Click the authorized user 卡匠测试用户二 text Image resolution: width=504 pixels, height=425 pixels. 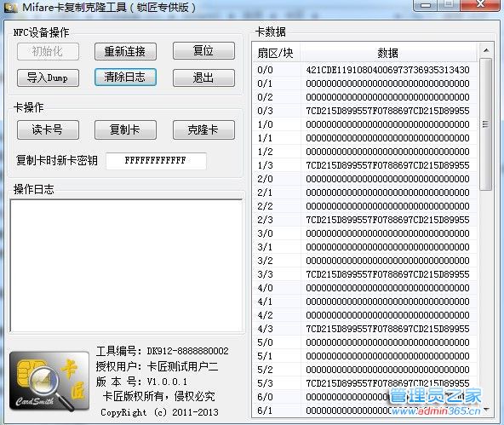[x=182, y=366]
